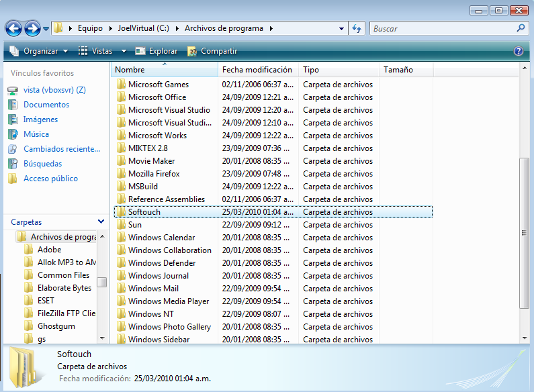
Task: Select the Microsoft Works folder icon
Action: [121, 135]
